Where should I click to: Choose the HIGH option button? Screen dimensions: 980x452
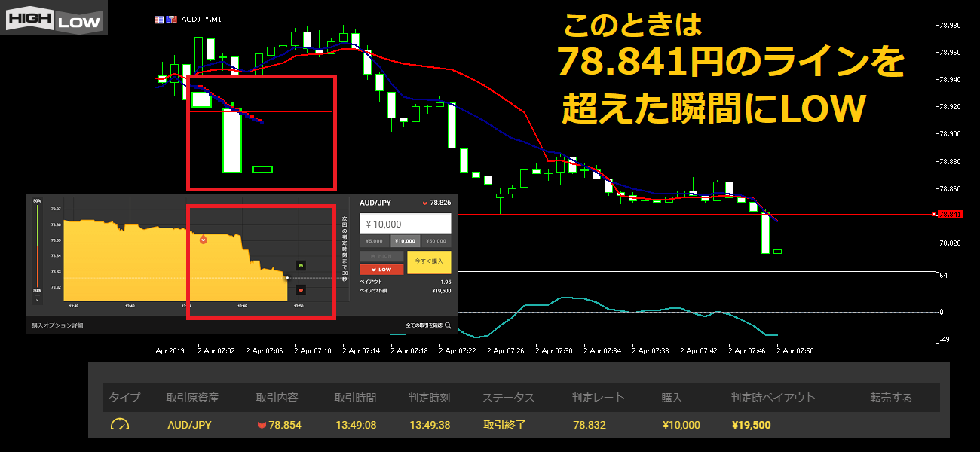[381, 256]
